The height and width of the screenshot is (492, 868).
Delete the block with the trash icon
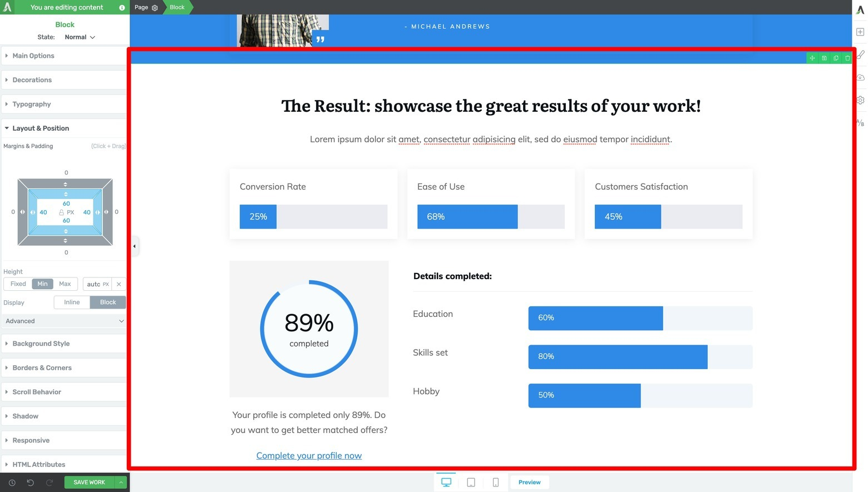click(x=847, y=58)
